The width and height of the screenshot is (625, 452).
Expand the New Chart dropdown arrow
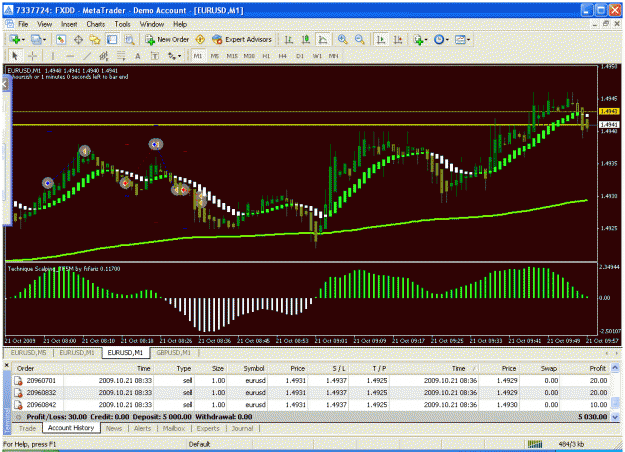(x=23, y=40)
